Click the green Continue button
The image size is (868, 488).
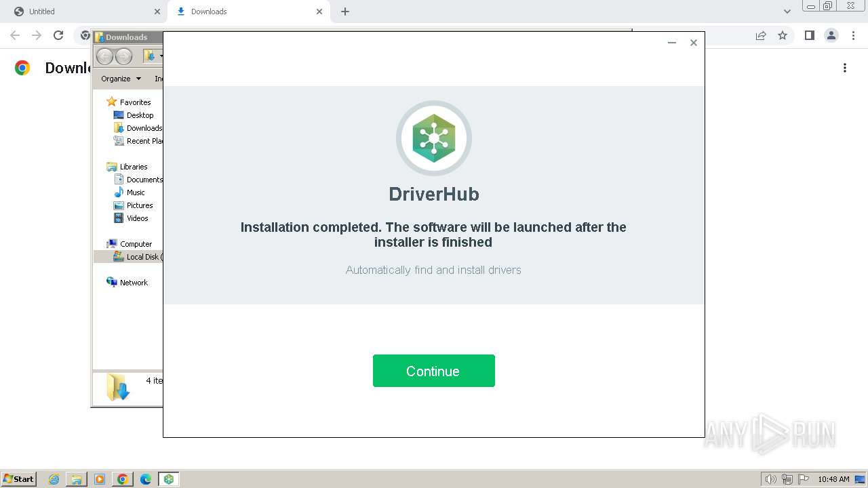click(x=433, y=371)
